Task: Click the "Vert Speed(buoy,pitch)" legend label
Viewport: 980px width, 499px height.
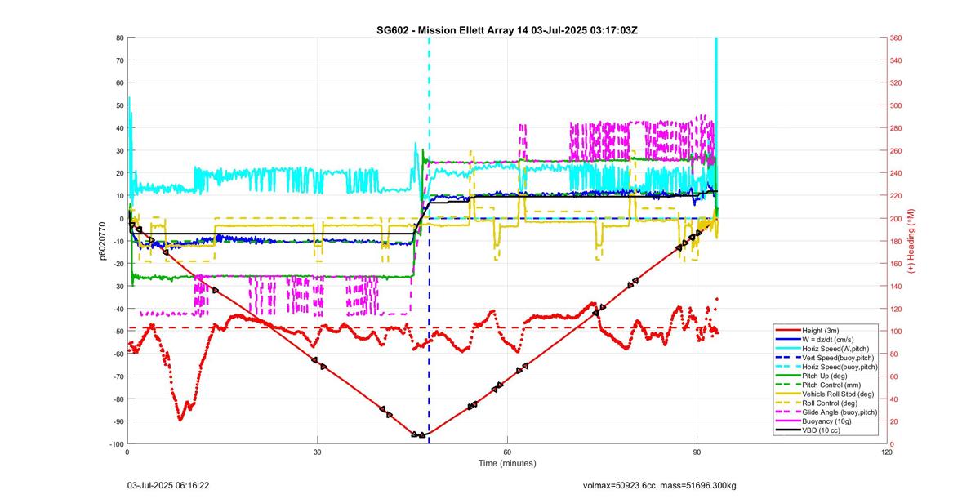Action: click(840, 358)
